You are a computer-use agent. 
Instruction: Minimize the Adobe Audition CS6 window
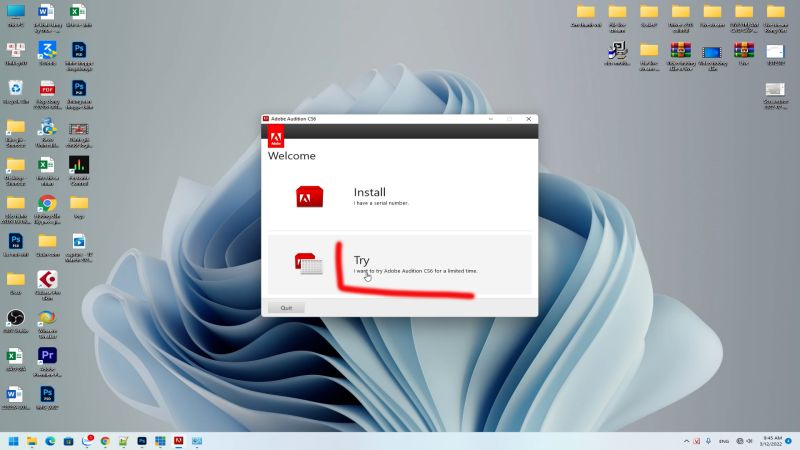point(490,119)
